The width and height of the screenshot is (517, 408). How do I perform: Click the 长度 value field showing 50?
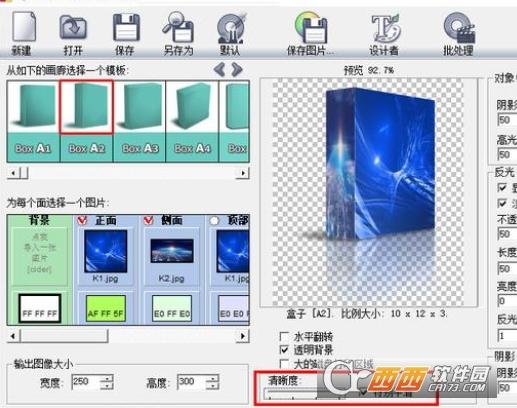[x=507, y=269]
